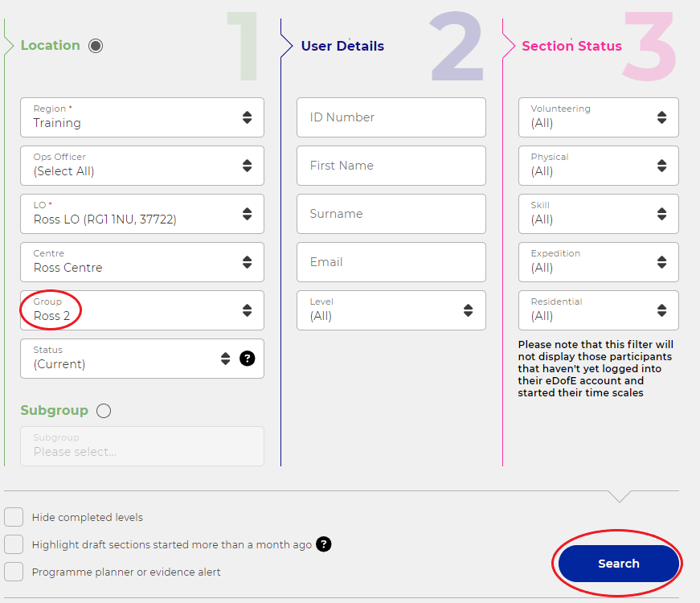The image size is (700, 603).
Task: Enable Programme planner or evidence alert checkbox
Action: click(x=14, y=572)
